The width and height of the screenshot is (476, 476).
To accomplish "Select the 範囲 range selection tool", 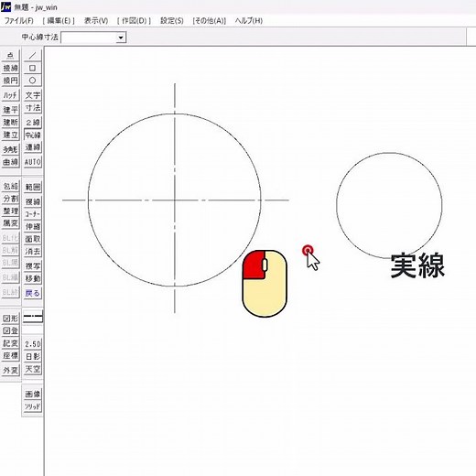I will tap(33, 187).
